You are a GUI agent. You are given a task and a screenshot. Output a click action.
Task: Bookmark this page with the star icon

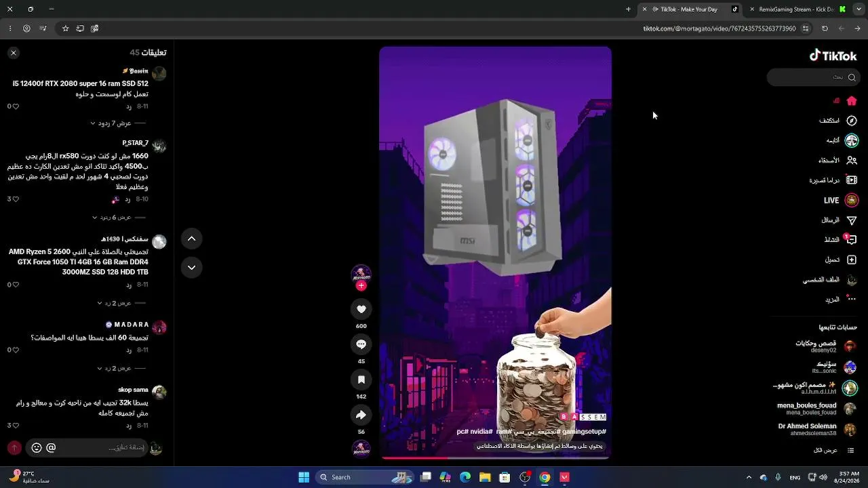tap(65, 28)
